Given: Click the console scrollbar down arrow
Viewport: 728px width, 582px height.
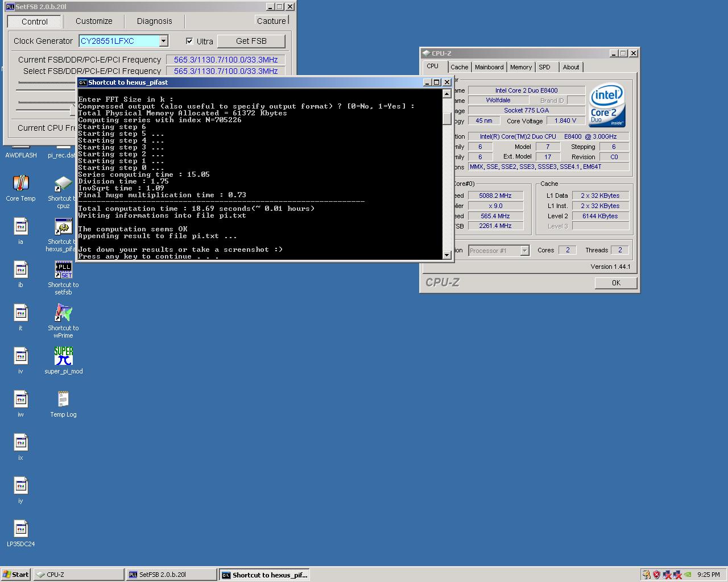Looking at the screenshot, I should point(447,255).
